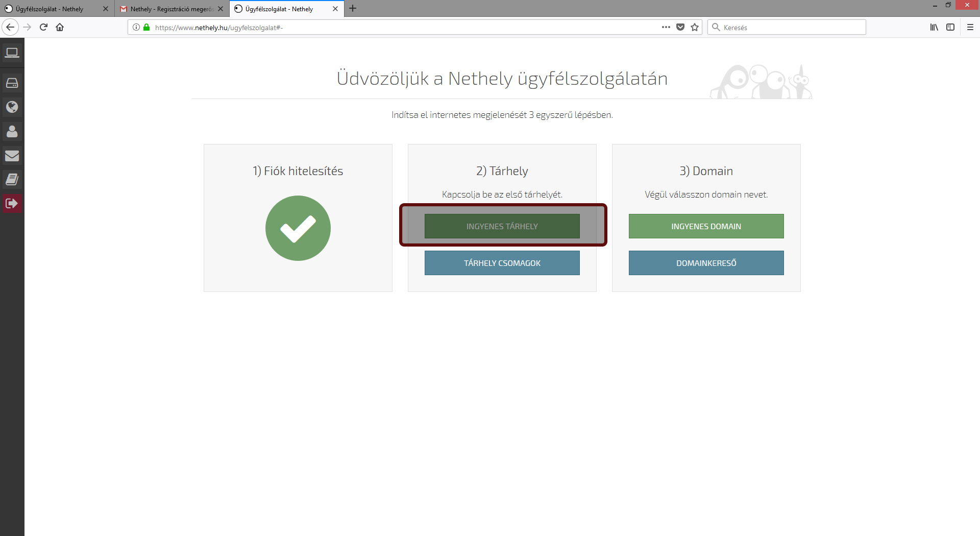
Task: Expand the page actions three-dot menu
Action: 666,28
